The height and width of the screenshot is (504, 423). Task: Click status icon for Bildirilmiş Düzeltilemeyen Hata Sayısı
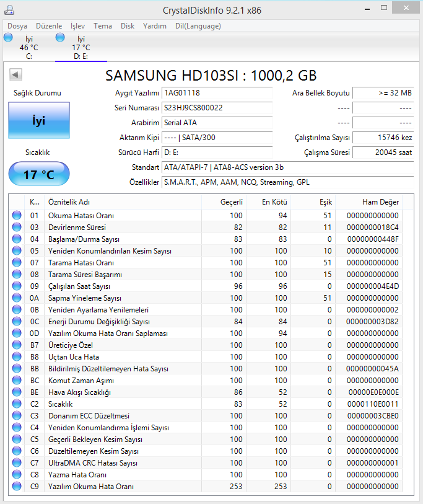(x=17, y=369)
